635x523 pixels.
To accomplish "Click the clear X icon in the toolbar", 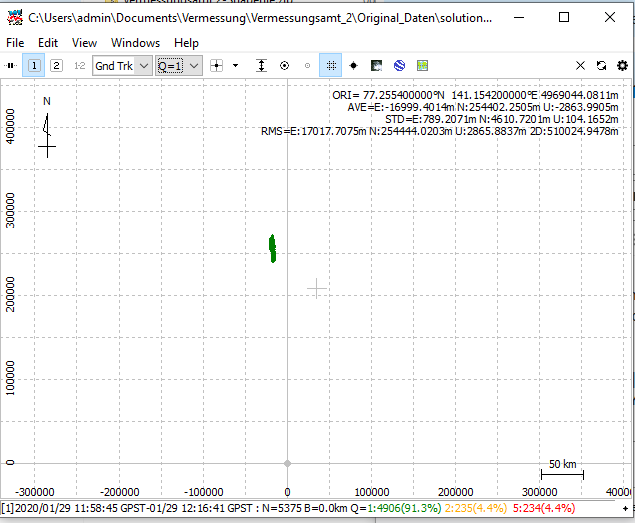I will tap(580, 66).
